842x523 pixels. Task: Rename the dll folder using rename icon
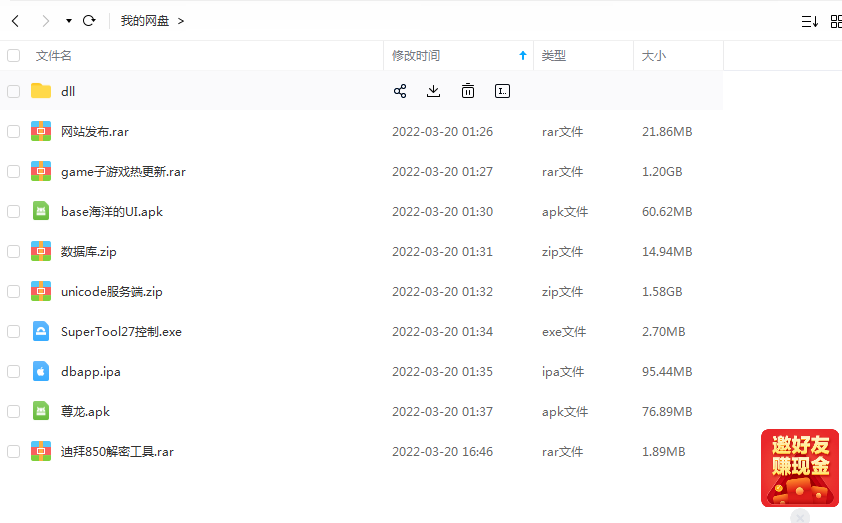coord(502,91)
